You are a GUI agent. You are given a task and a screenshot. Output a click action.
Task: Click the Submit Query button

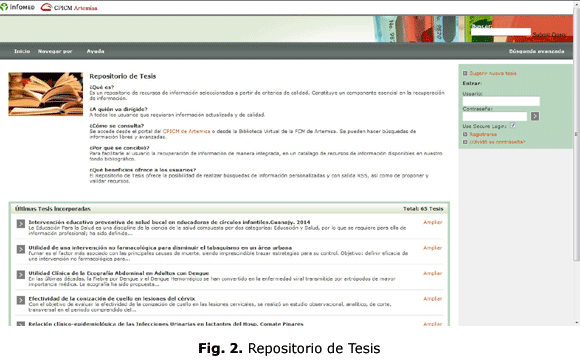pos(549,35)
